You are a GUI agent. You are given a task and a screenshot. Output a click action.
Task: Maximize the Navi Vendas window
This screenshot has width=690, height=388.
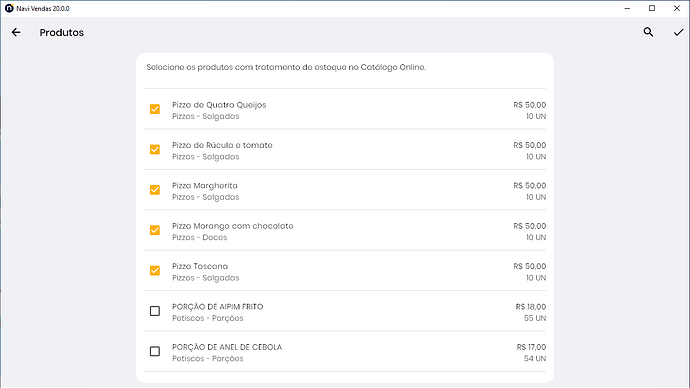[652, 8]
